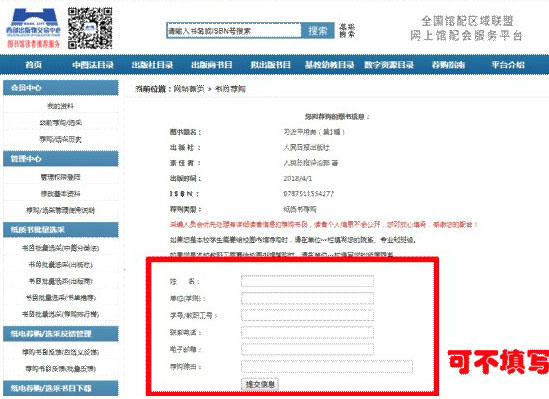
Task: Click into the 姓名 name field
Action: point(307,281)
